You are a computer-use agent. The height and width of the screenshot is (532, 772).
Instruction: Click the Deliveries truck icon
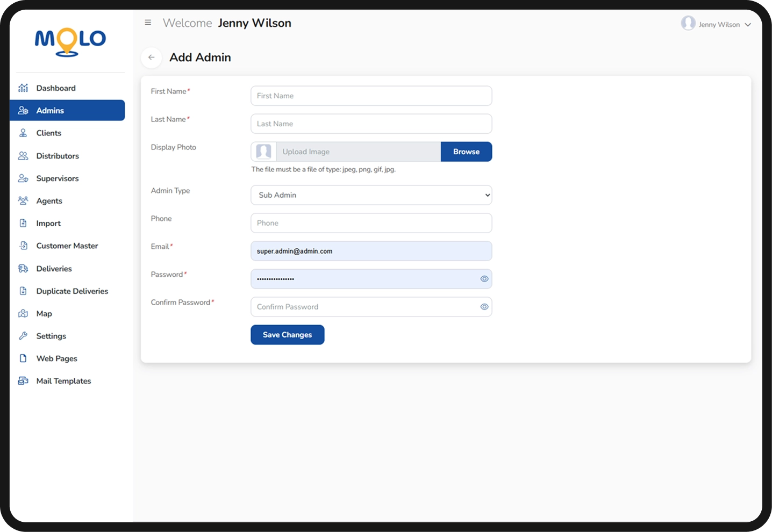[x=23, y=268]
